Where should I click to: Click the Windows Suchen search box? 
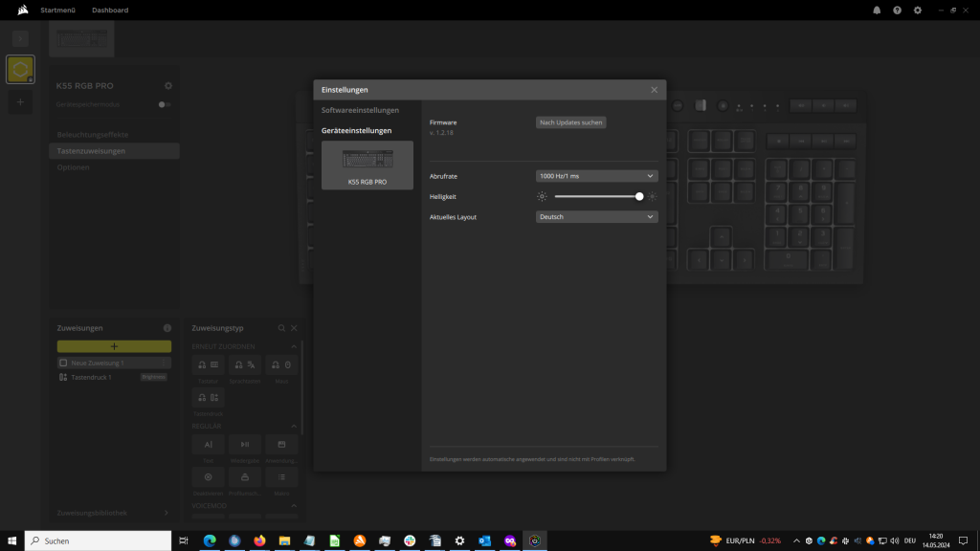click(x=99, y=541)
